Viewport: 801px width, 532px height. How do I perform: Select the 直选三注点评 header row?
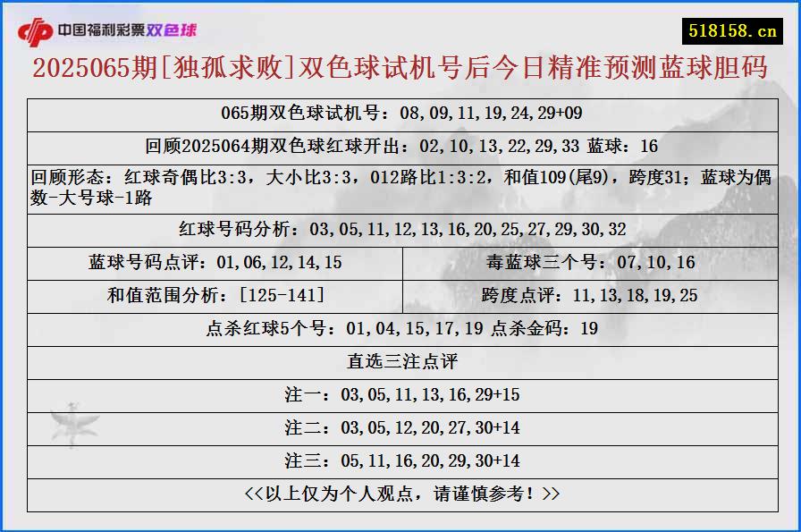[400, 360]
